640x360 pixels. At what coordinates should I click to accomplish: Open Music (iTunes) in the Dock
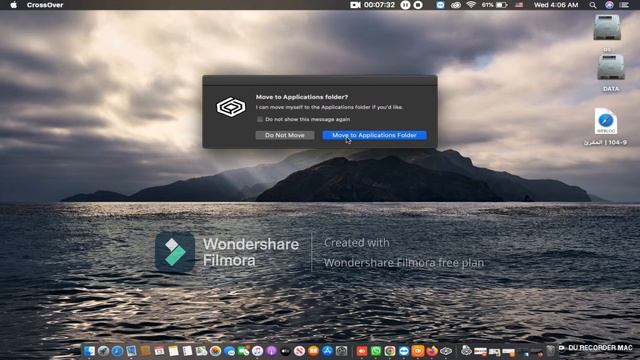258,351
